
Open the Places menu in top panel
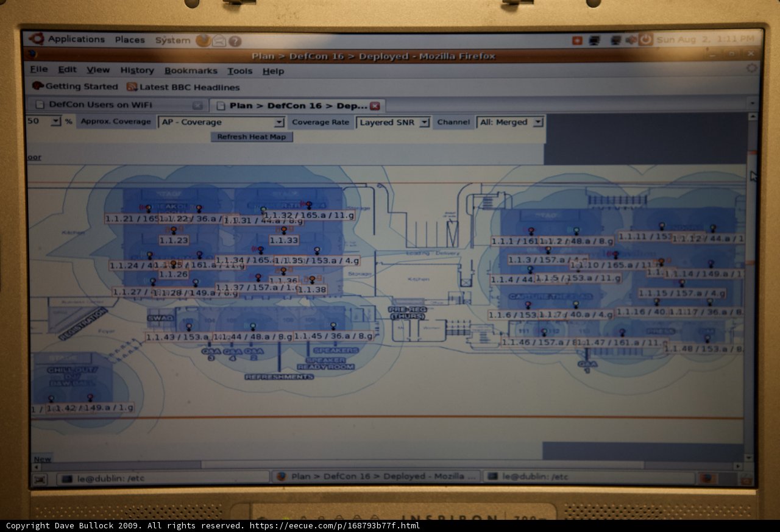tap(130, 40)
